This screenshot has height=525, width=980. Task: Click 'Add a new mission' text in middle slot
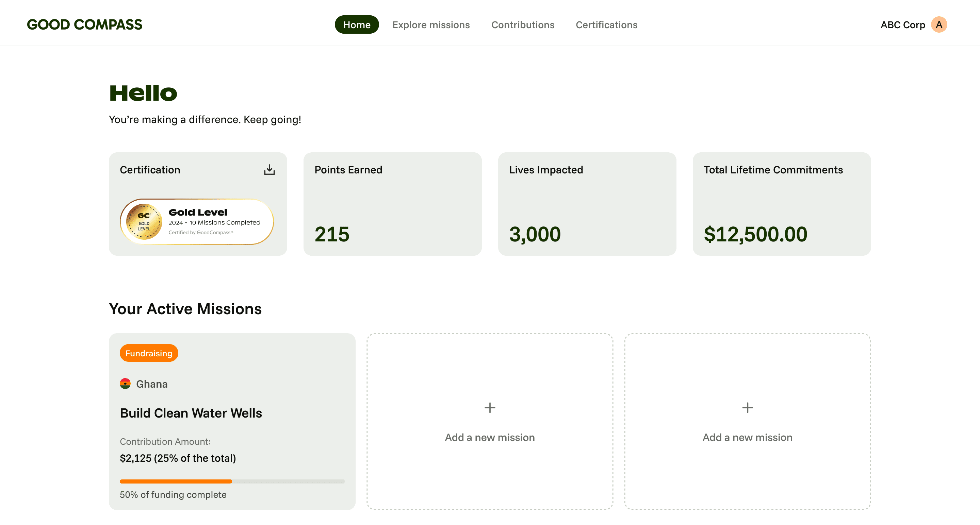coord(490,437)
